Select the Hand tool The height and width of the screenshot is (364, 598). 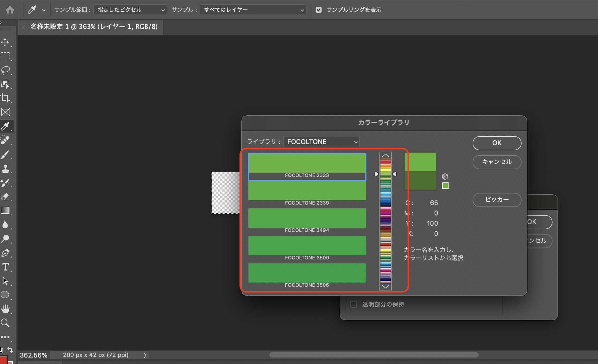click(5, 309)
